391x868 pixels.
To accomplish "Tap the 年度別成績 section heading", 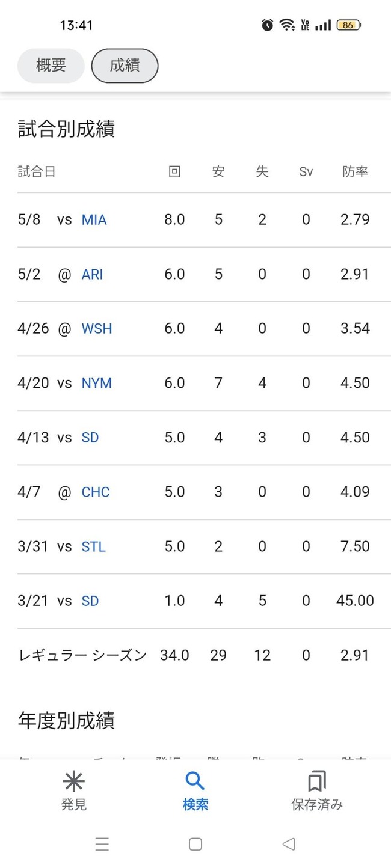I will (66, 720).
